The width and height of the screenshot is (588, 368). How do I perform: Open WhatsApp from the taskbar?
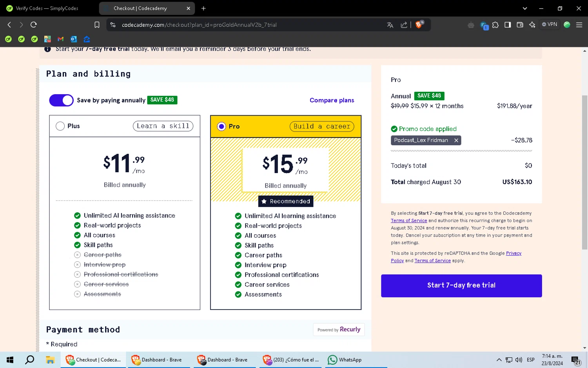(x=345, y=360)
